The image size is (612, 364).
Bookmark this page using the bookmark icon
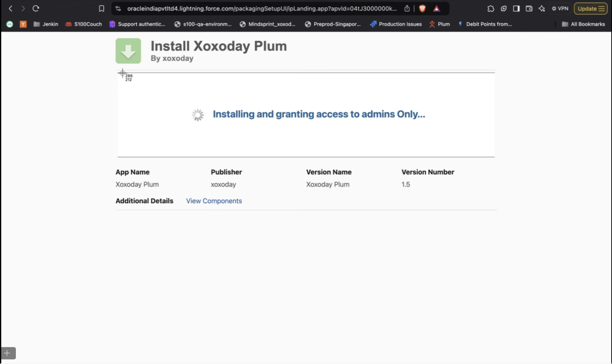[101, 8]
